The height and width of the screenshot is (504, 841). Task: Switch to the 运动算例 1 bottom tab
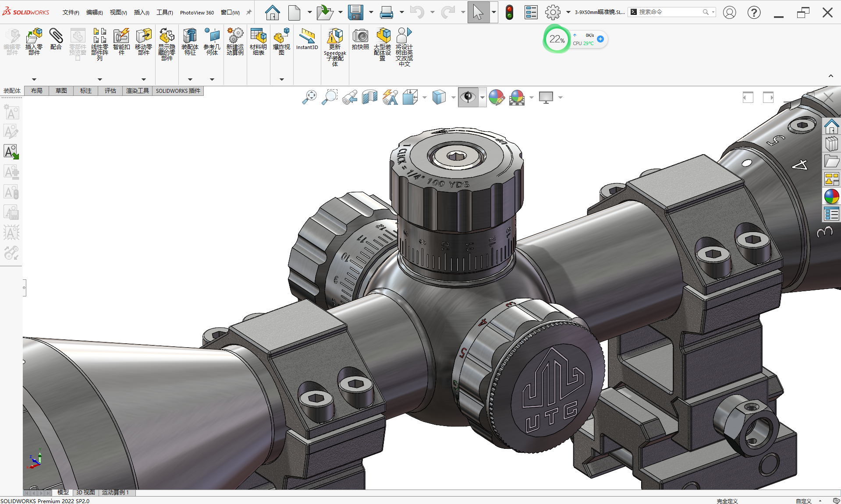point(116,493)
